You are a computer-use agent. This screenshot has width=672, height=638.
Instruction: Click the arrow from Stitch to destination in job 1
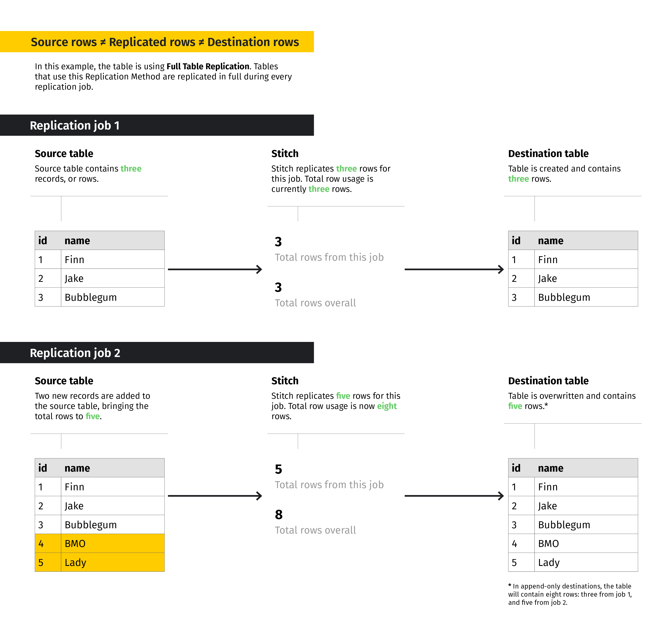coord(454,269)
